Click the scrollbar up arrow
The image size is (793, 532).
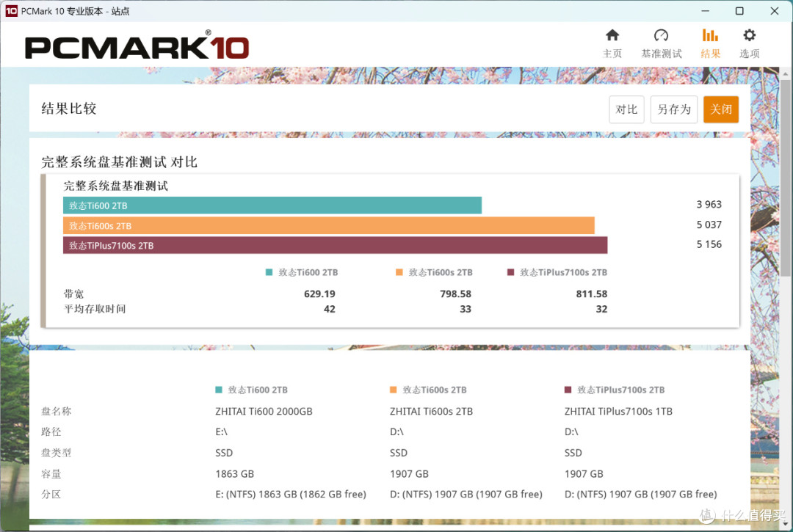[x=785, y=74]
